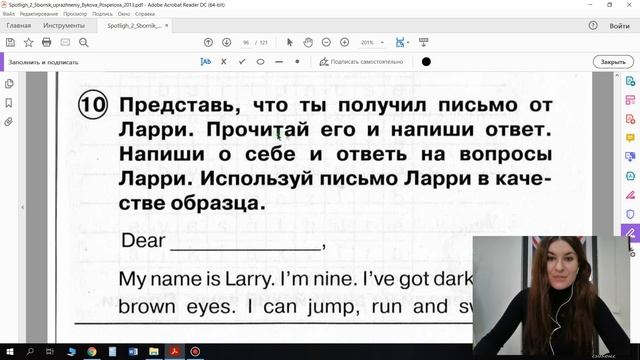640x360 pixels.
Task: Open page thumbnails panel in left sidebar
Action: 9,84
